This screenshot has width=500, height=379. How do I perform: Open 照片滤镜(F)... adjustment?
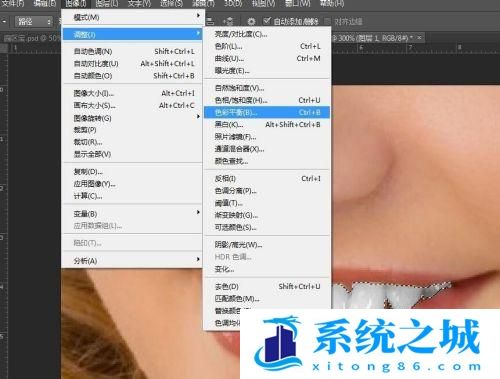[x=267, y=137]
